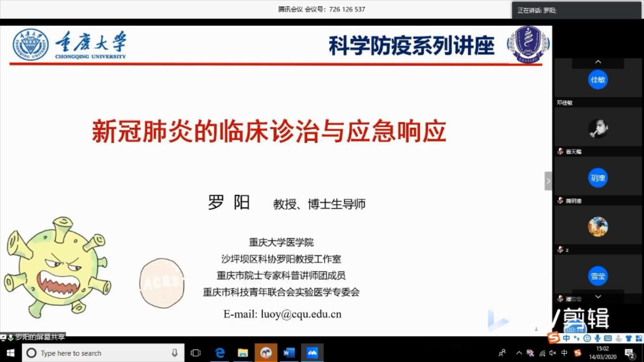This screenshot has width=644, height=362.
Task: Open the Windows Start menu
Action: [10, 353]
